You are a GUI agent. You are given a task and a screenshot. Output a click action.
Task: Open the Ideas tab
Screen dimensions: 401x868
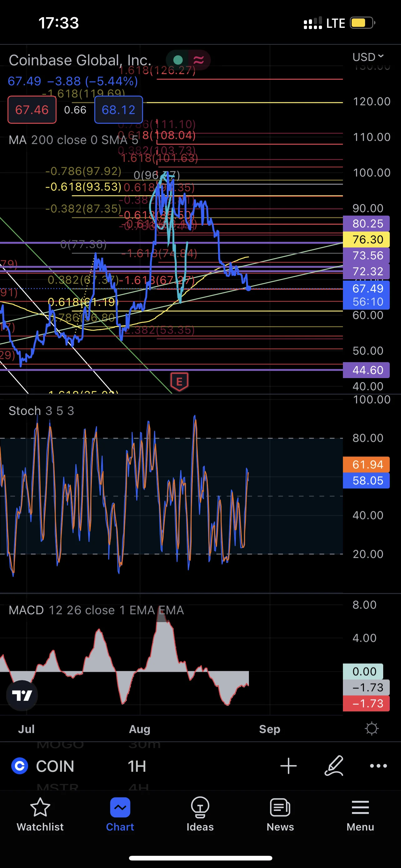pyautogui.click(x=200, y=815)
